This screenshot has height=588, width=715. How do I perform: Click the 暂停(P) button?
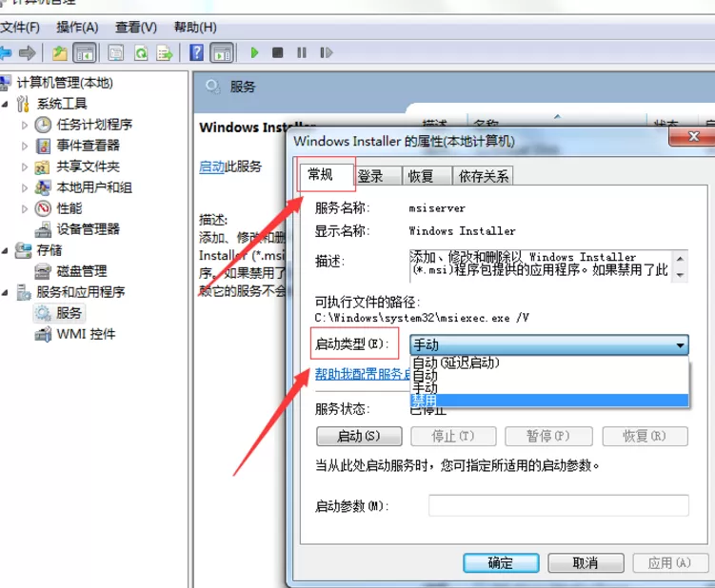point(548,436)
